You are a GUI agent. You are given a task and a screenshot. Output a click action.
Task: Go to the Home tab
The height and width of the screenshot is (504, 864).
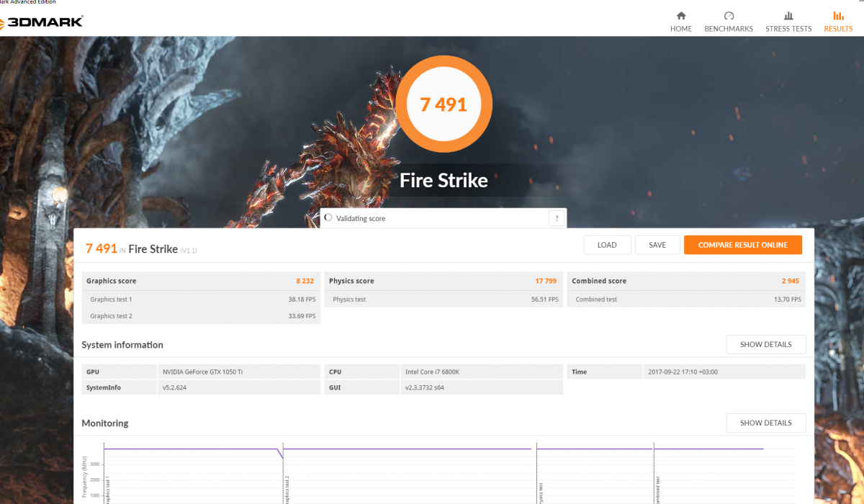tap(681, 22)
